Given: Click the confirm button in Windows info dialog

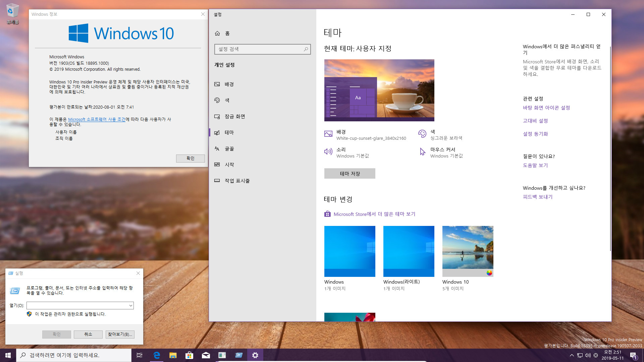Looking at the screenshot, I should coord(190,158).
